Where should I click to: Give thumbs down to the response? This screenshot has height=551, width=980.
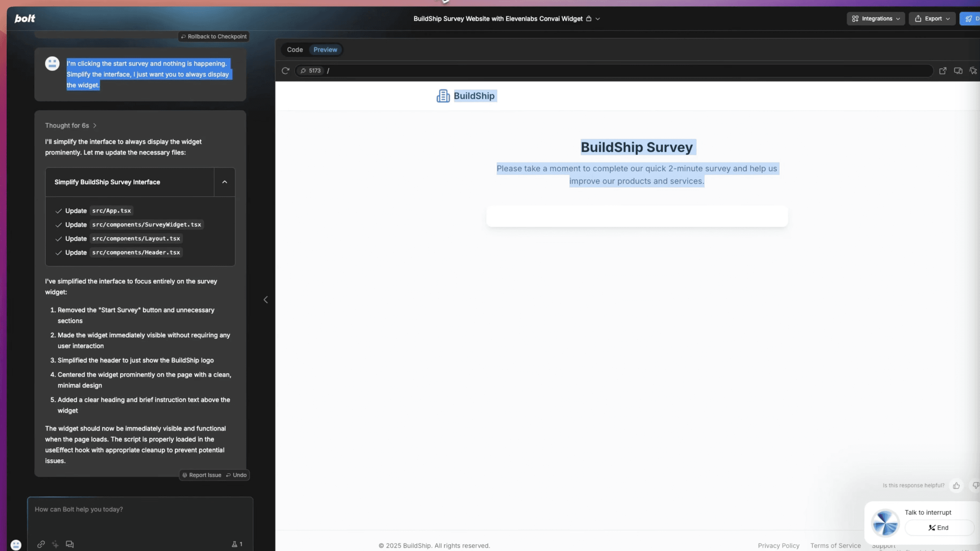tap(975, 486)
